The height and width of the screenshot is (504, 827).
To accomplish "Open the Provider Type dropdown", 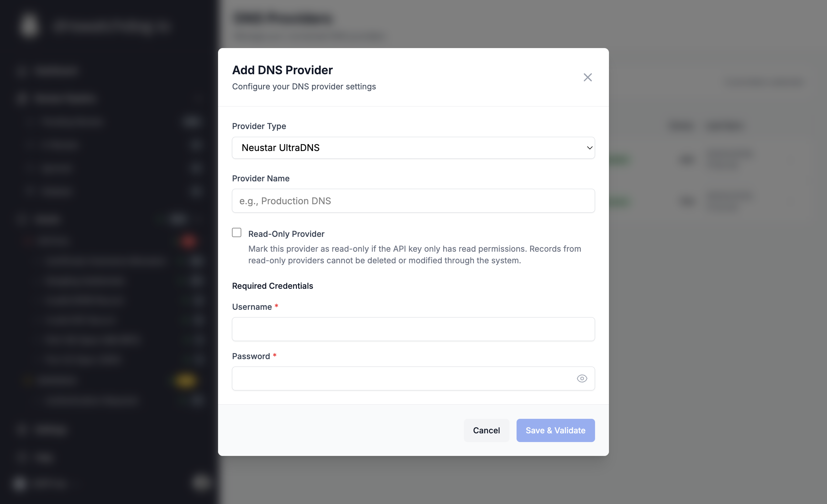I will [x=413, y=147].
